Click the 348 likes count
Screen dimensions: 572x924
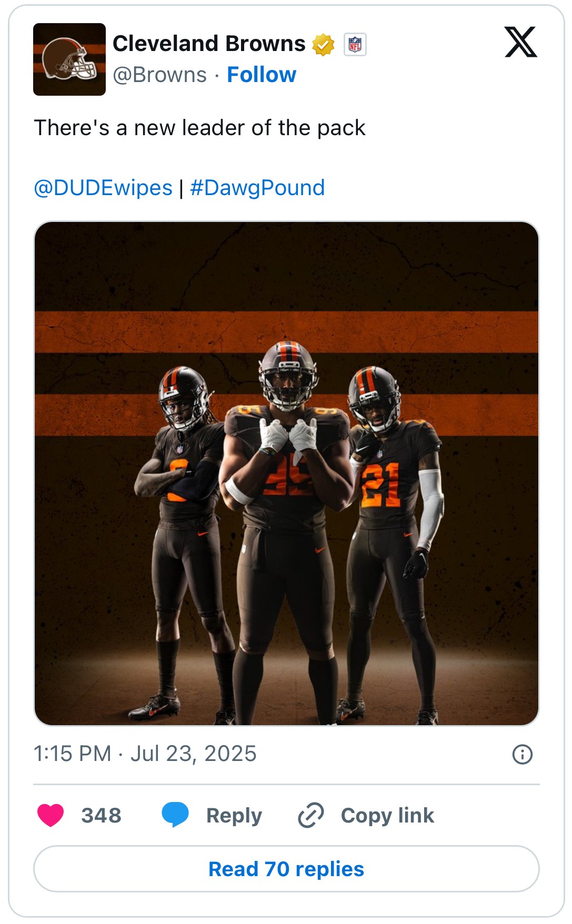[101, 816]
